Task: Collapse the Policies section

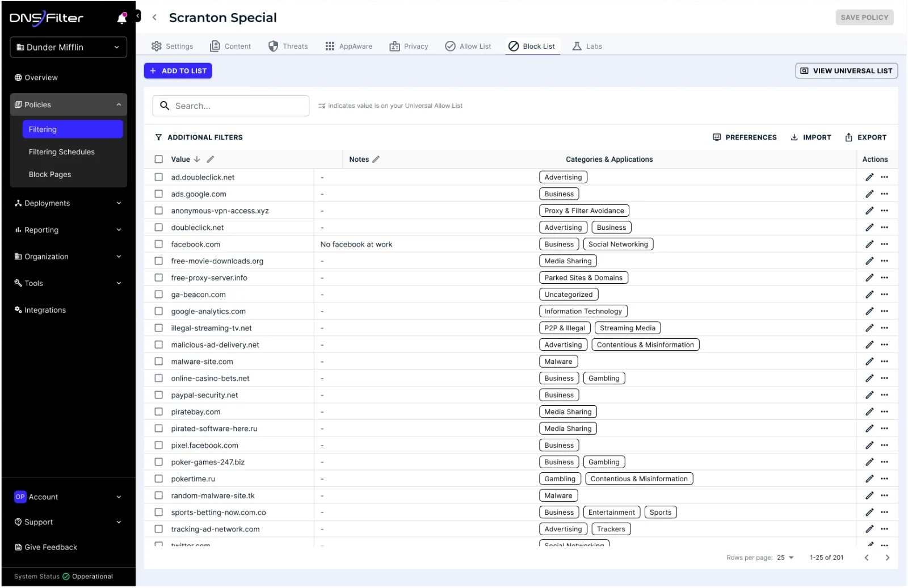Action: 68,105
